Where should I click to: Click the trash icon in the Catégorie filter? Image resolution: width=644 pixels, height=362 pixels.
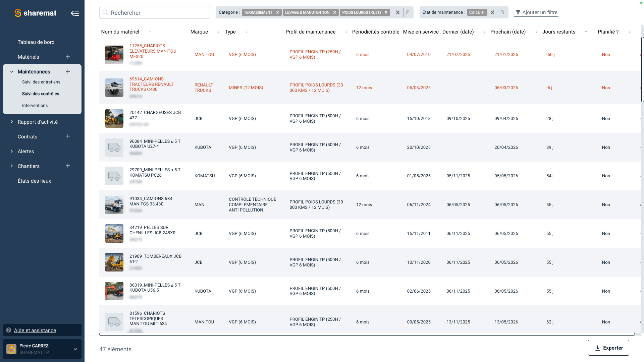pyautogui.click(x=408, y=12)
